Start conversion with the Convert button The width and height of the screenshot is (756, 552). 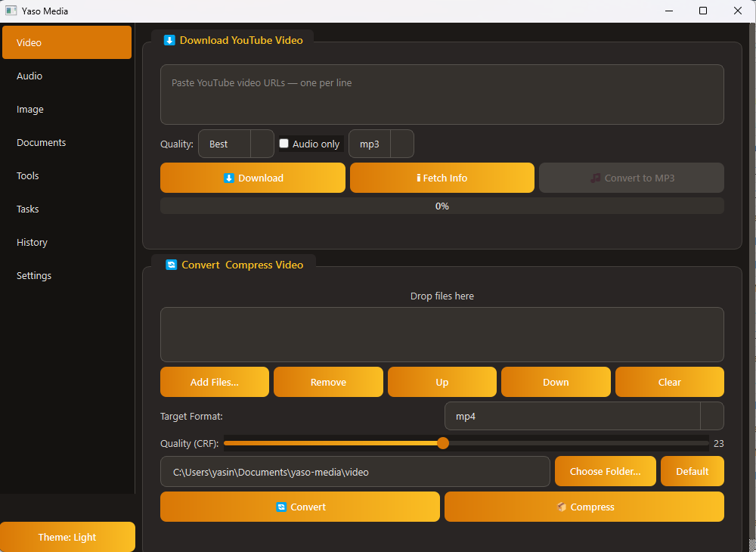point(300,507)
